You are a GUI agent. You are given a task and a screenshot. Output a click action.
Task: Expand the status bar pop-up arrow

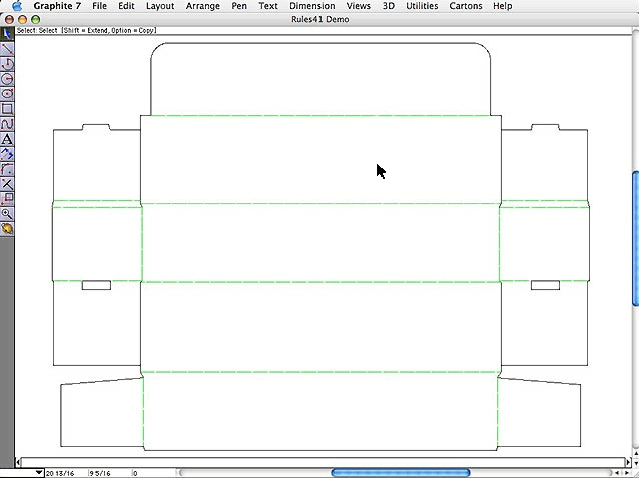[x=39, y=472]
